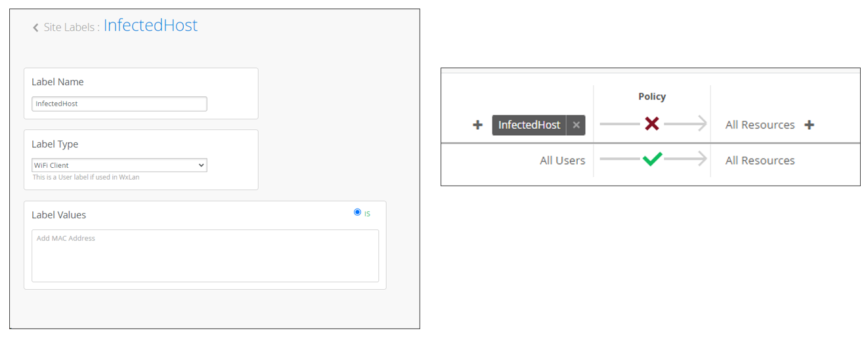Viewport: 868px width, 339px height.
Task: Open the Site Labels breadcrumb link
Action: pos(71,28)
